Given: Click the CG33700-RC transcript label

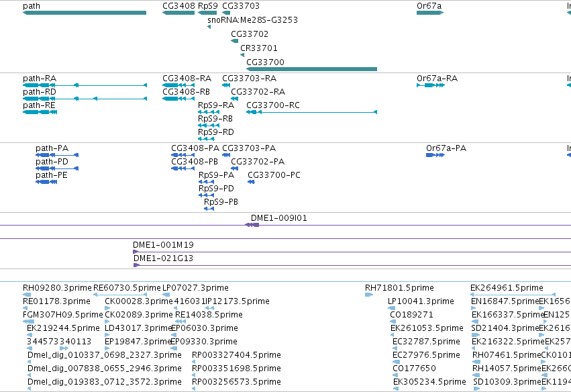Looking at the screenshot, I should [273, 105].
